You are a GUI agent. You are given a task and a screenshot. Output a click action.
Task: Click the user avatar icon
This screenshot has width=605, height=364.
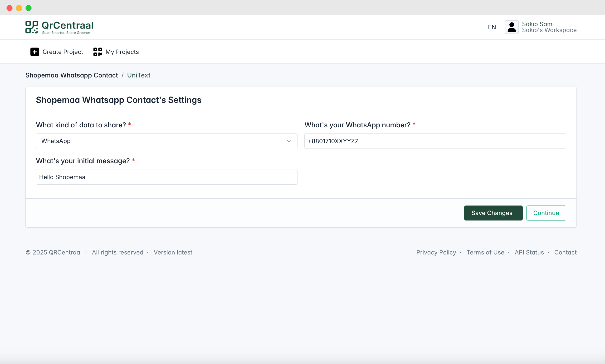(512, 27)
